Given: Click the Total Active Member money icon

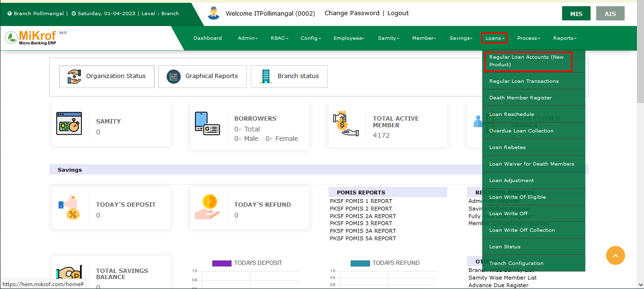Looking at the screenshot, I should click(x=345, y=124).
